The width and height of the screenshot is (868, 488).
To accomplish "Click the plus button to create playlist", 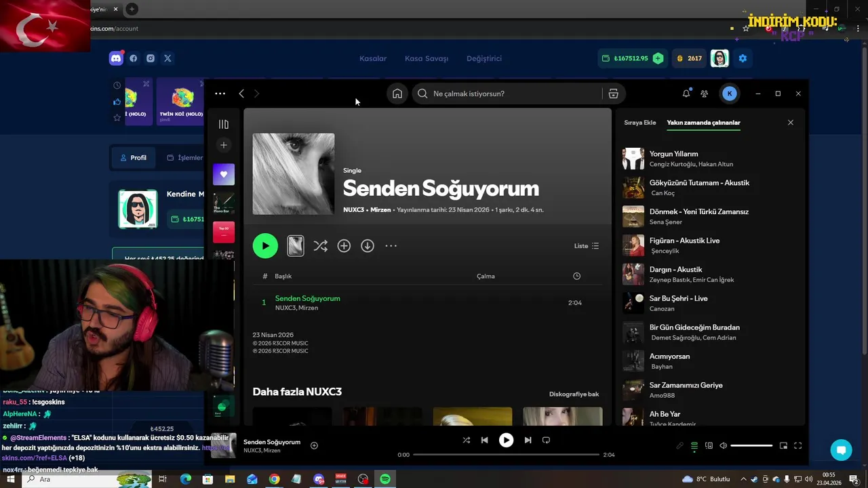I will (224, 145).
